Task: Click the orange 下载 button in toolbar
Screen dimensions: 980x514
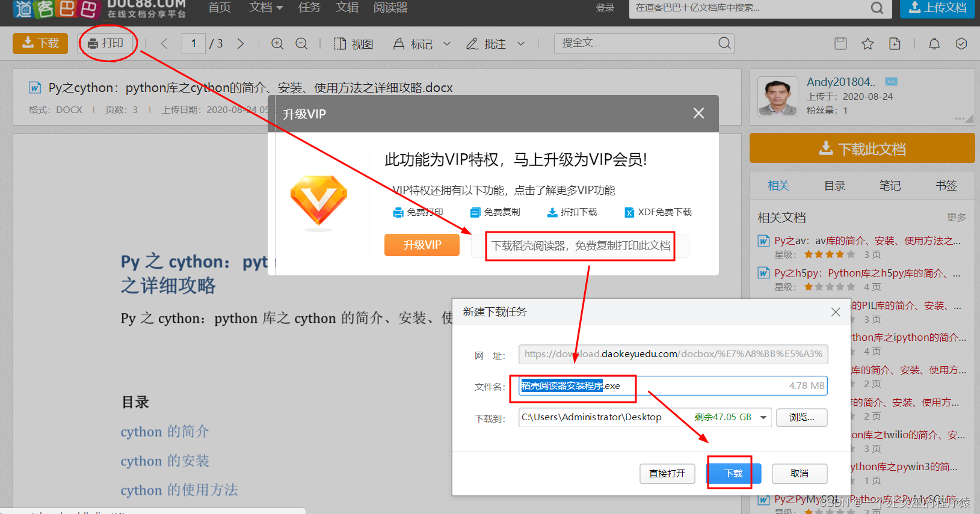Action: pos(40,43)
